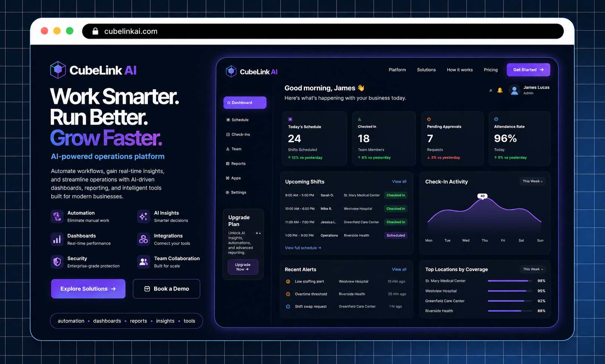Click the AI Insights sparkle icon
Screen dimensions: 605x364
coord(143,216)
